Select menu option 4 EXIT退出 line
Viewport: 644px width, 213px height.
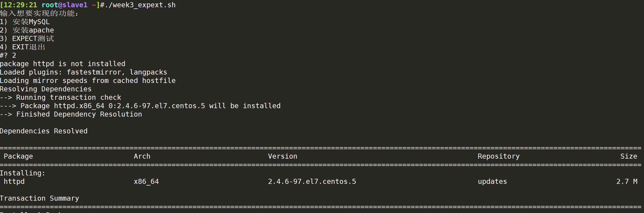click(23, 47)
